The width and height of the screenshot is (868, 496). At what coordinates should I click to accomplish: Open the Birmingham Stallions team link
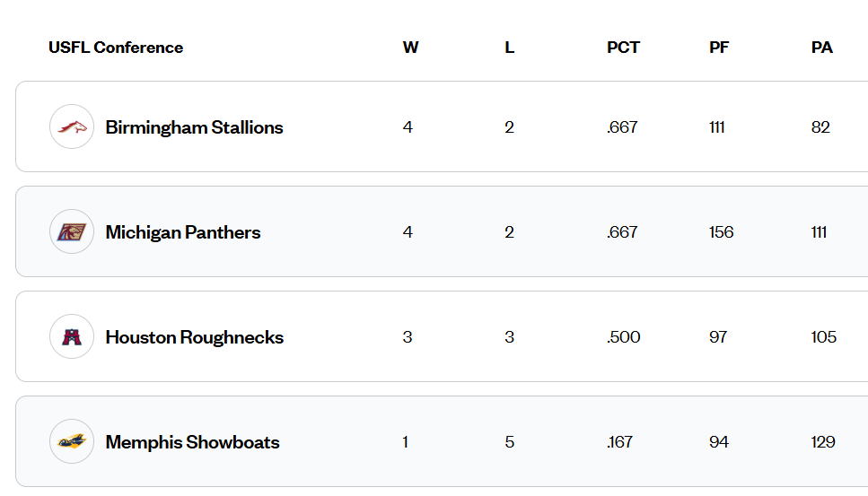[194, 127]
